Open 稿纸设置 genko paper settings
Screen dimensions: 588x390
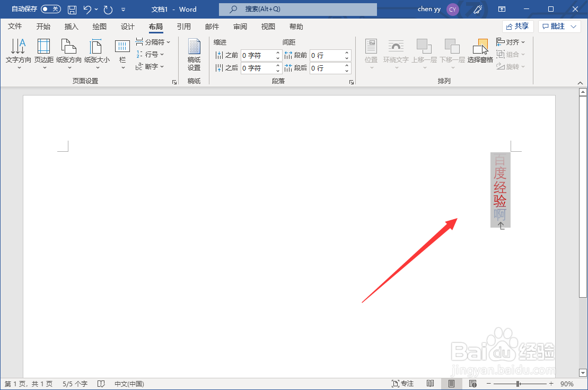[194, 55]
